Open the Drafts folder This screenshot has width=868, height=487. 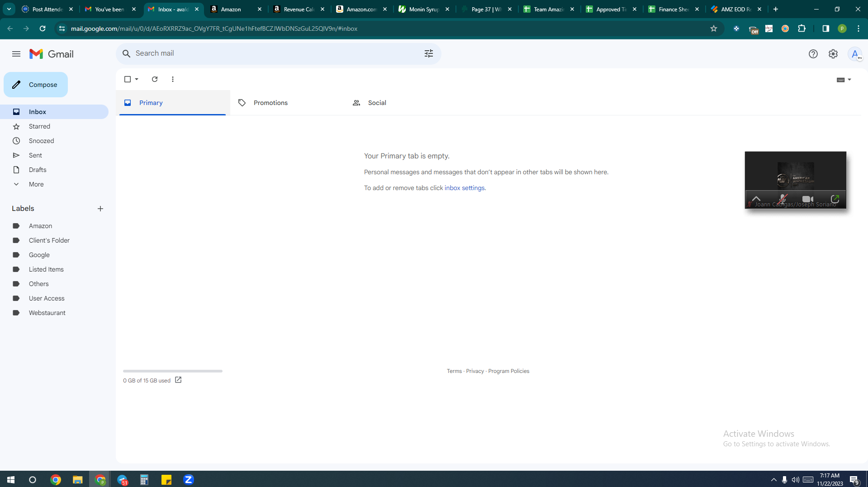(54, 170)
